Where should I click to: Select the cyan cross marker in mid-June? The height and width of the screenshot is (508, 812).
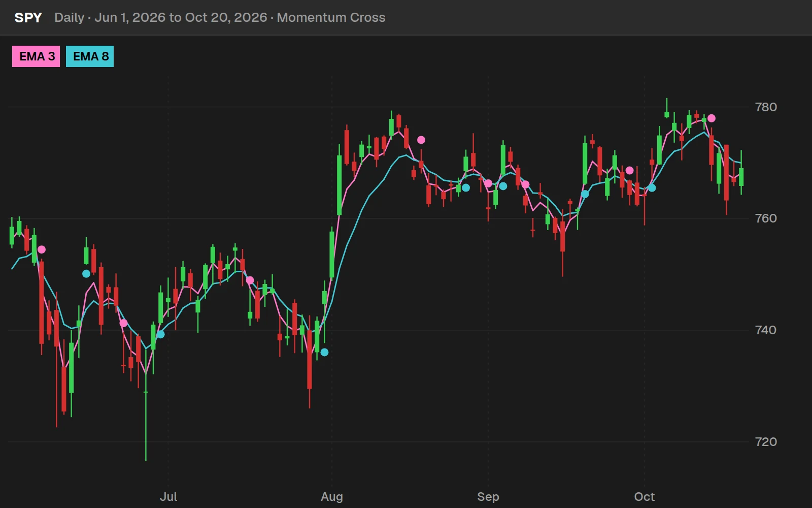(x=86, y=274)
